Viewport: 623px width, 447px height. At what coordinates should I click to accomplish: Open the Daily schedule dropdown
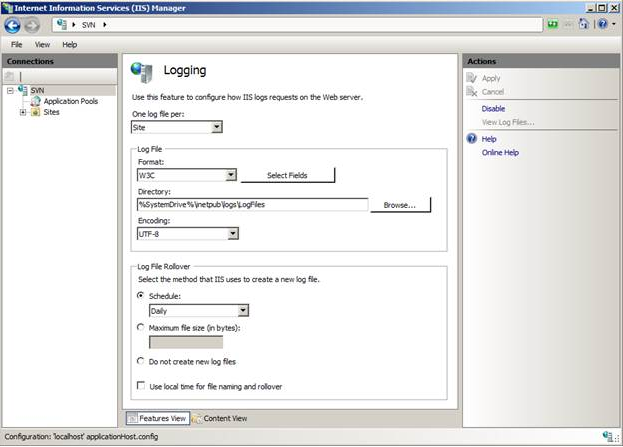[243, 310]
